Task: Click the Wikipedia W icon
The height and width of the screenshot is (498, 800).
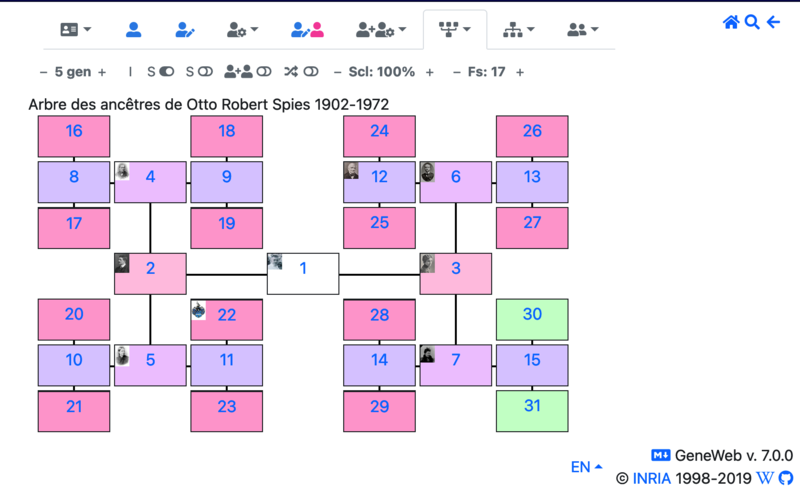Action: 765,478
